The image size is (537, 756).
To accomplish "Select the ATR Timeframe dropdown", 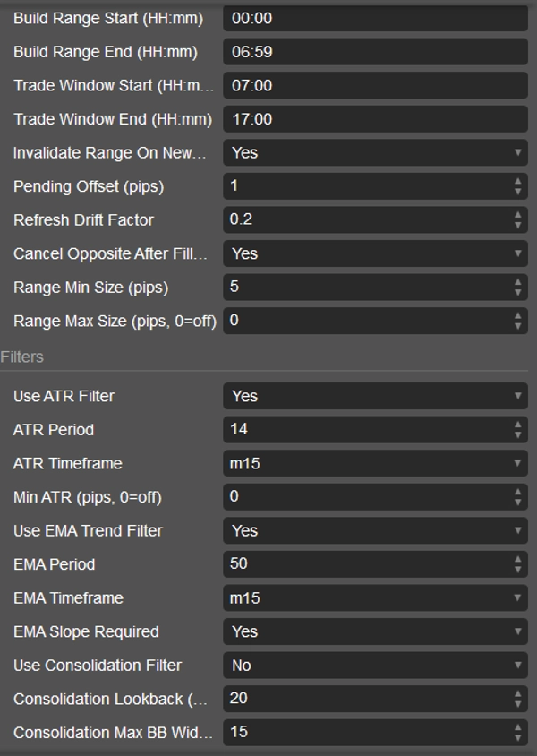I will click(x=374, y=463).
